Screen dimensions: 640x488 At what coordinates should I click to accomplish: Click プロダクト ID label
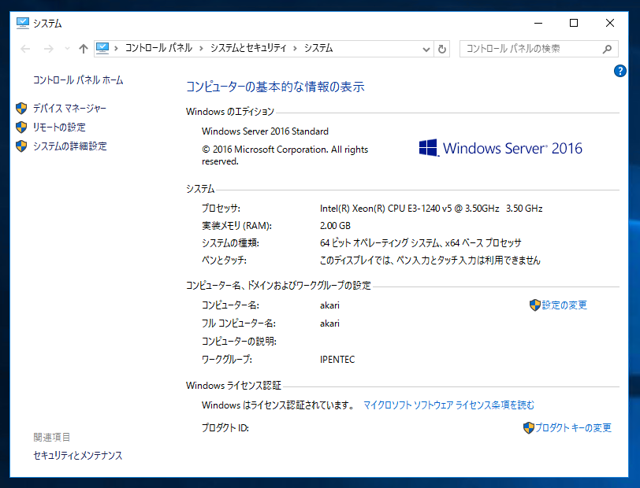tap(225, 428)
